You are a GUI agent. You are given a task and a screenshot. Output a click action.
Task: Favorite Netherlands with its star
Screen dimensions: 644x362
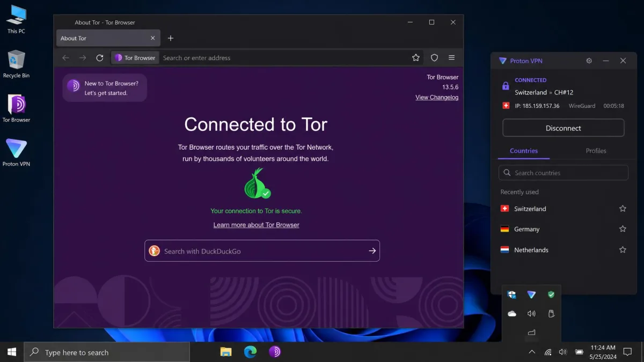click(623, 250)
